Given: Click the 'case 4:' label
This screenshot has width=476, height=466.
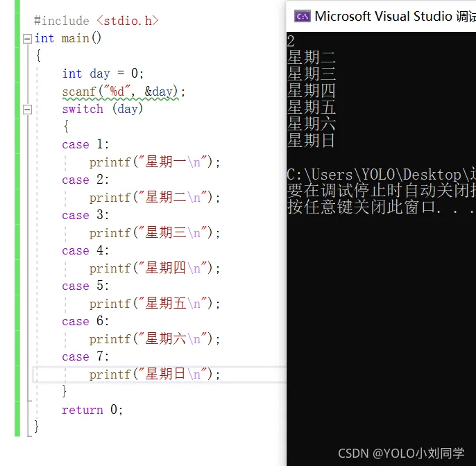Looking at the screenshot, I should point(85,250).
